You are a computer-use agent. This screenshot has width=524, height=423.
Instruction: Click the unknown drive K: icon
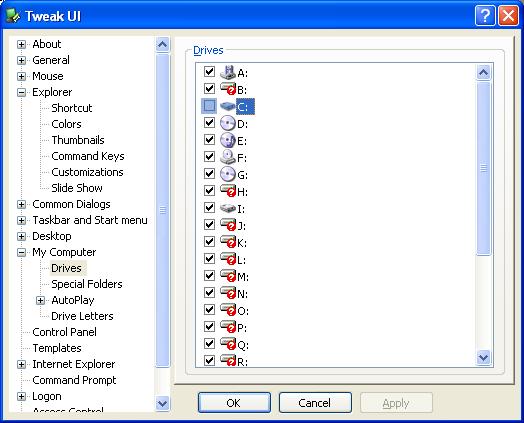(228, 242)
